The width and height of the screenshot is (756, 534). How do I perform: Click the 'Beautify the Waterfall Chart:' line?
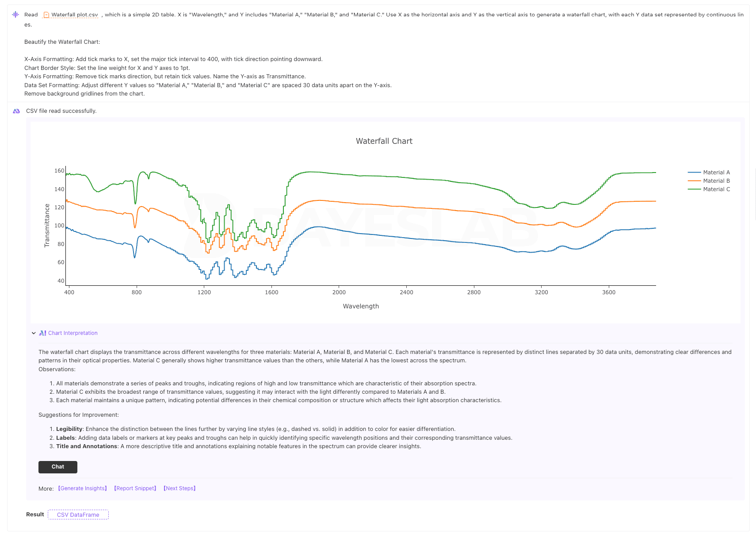[62, 42]
